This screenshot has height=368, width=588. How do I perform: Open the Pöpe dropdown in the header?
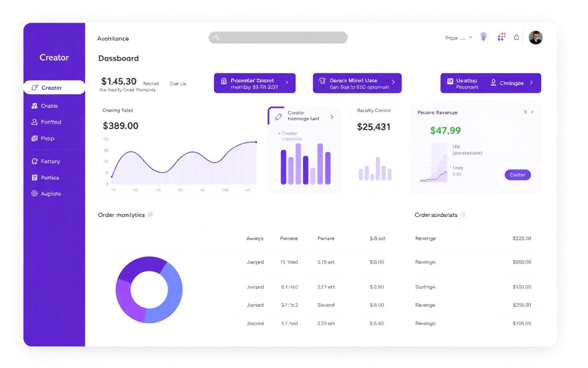(458, 37)
